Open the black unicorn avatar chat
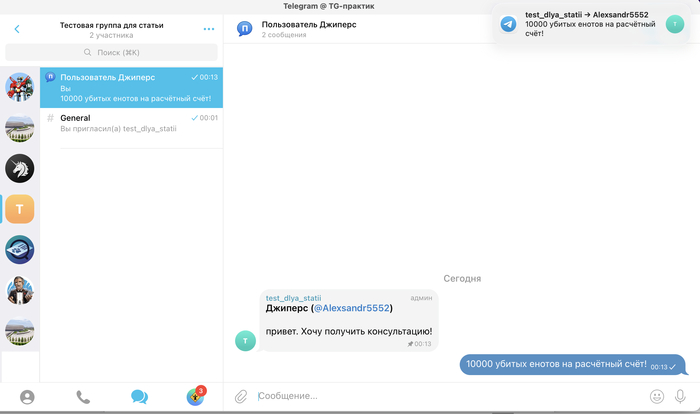Screen dimensions: 700x414 click(20, 168)
